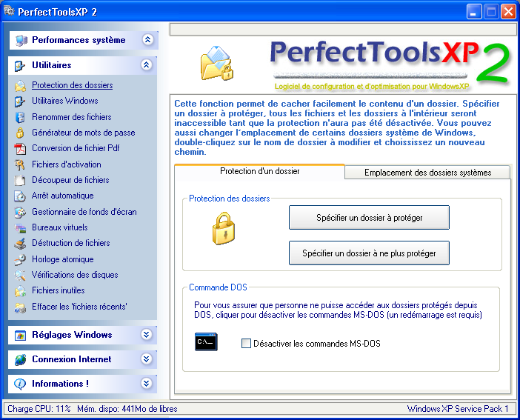Click the Protection des dossiers folder icon in sidebar

point(20,86)
